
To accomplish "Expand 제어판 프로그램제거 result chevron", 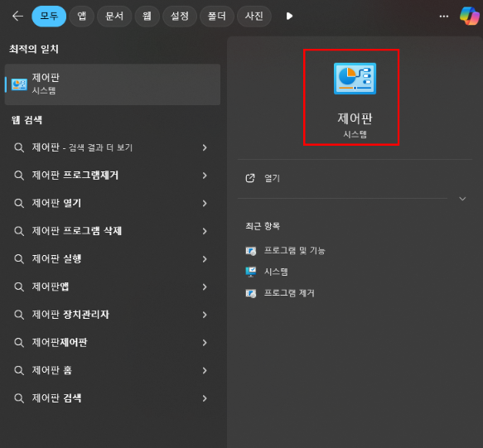I will click(205, 176).
